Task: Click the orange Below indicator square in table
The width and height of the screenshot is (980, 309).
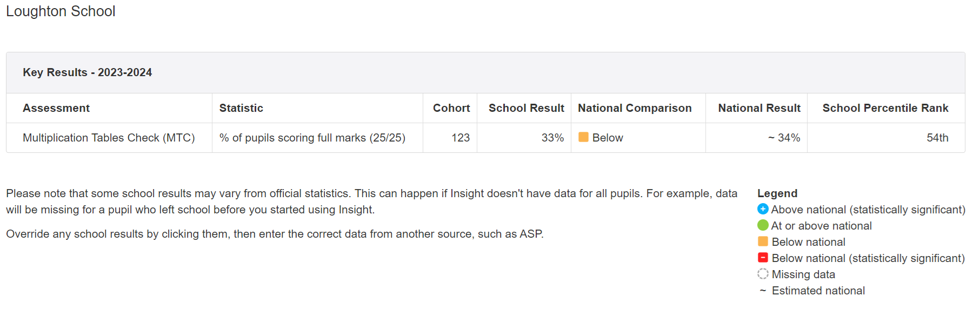Action: 583,137
